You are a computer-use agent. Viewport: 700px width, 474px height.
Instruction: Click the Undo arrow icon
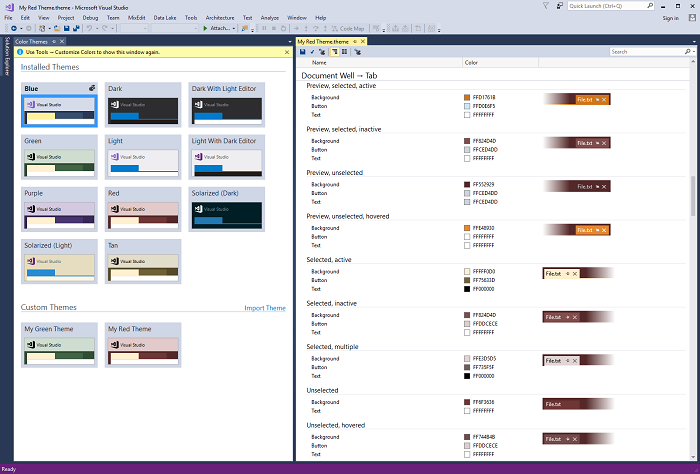(89, 29)
